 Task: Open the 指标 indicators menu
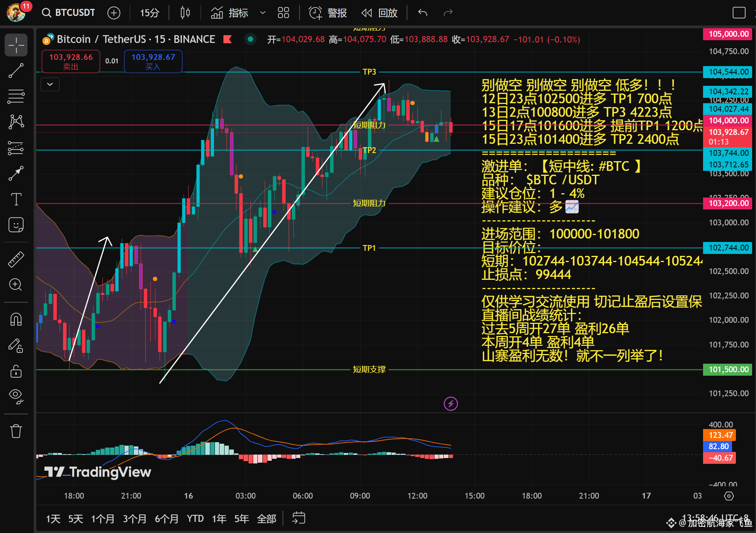coord(230,13)
